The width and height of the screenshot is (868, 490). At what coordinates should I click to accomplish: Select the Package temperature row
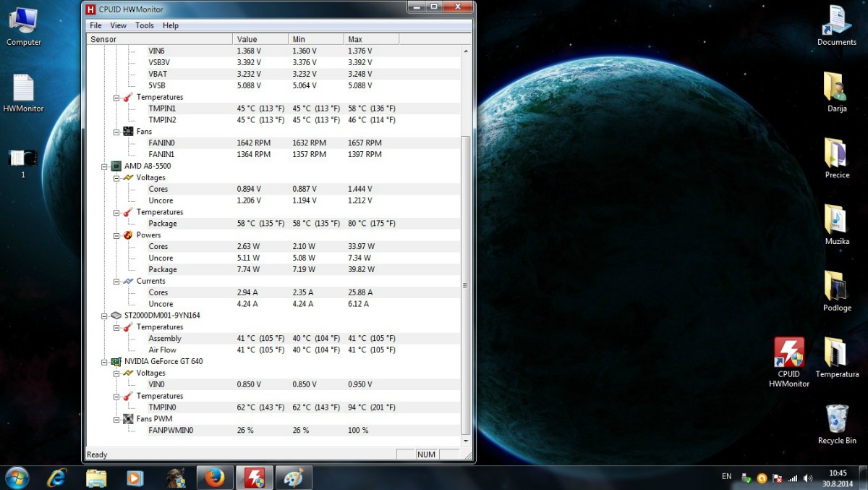tap(273, 224)
